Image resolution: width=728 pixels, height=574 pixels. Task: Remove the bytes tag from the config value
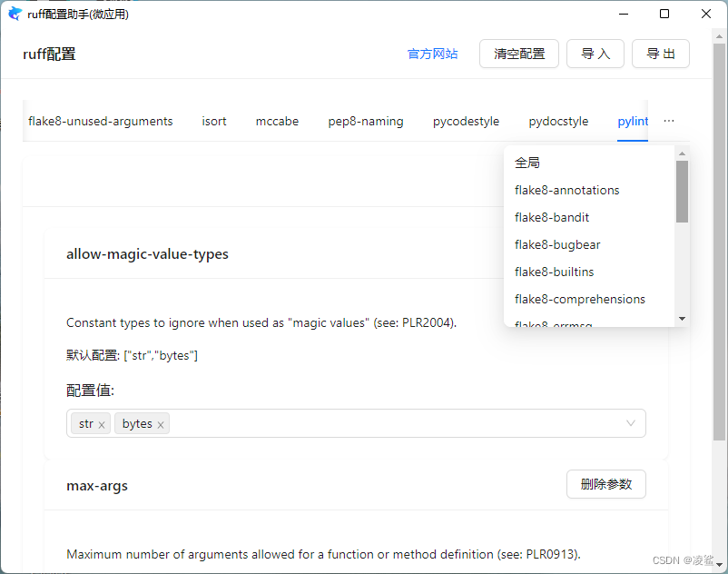(161, 425)
